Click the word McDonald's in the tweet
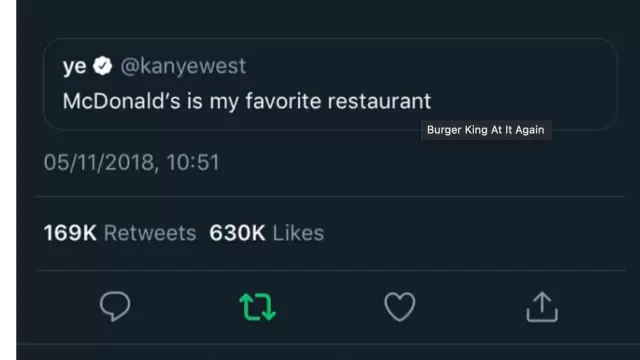This screenshot has height=360, width=640. coord(122,101)
